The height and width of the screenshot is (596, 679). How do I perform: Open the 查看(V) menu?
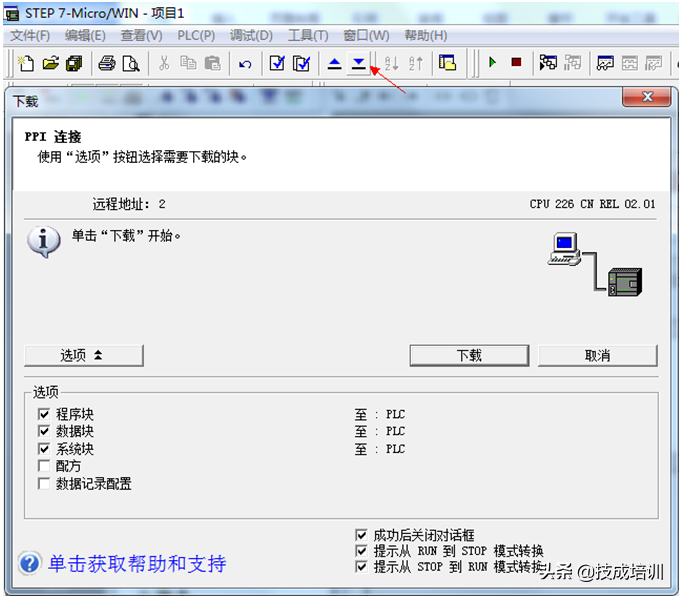tap(141, 36)
